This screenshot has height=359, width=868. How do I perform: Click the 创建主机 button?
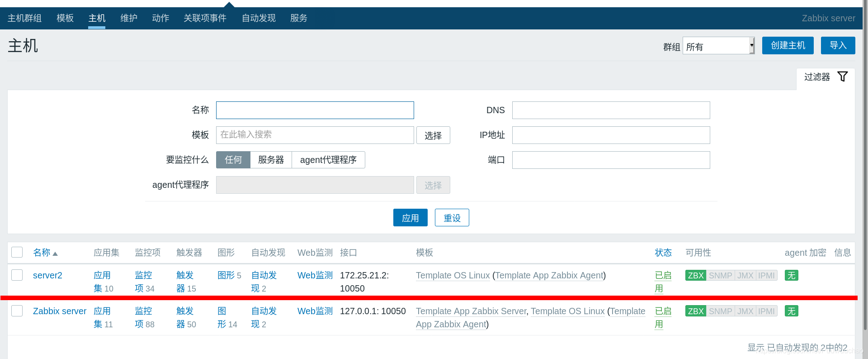pos(788,45)
